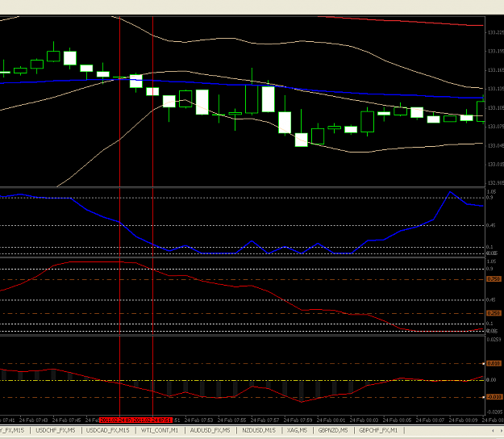The width and height of the screenshot is (504, 439).
Task: Click the 0.00 zero-level scale label
Action: pyautogui.click(x=491, y=380)
